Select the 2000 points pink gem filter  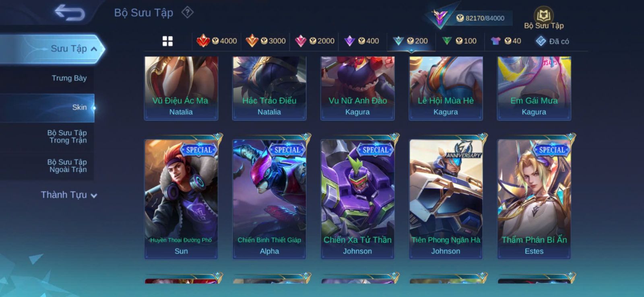315,41
